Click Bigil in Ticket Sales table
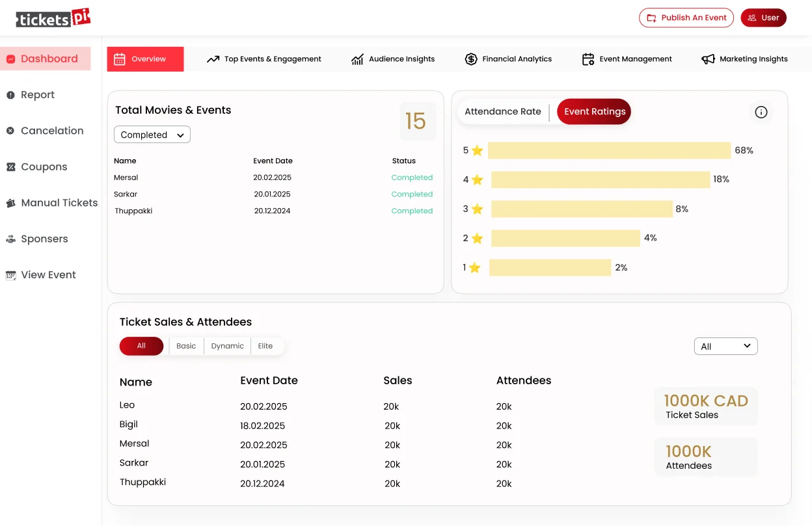The width and height of the screenshot is (812, 526). pyautogui.click(x=129, y=425)
